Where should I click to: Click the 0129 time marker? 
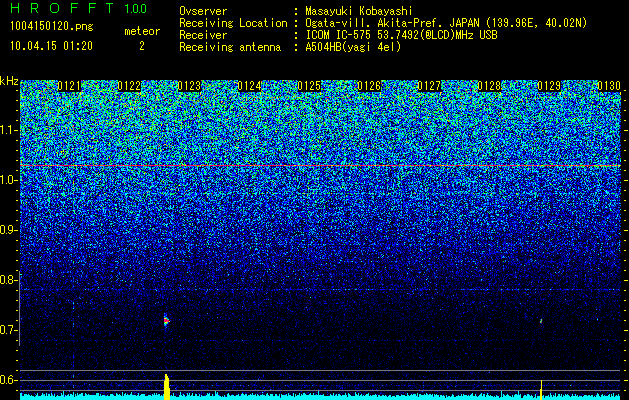(549, 86)
